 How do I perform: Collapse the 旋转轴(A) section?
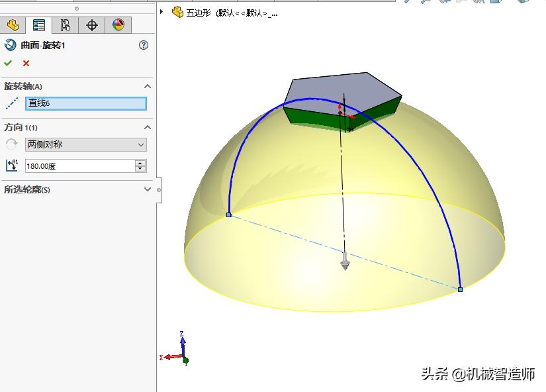pyautogui.click(x=148, y=86)
